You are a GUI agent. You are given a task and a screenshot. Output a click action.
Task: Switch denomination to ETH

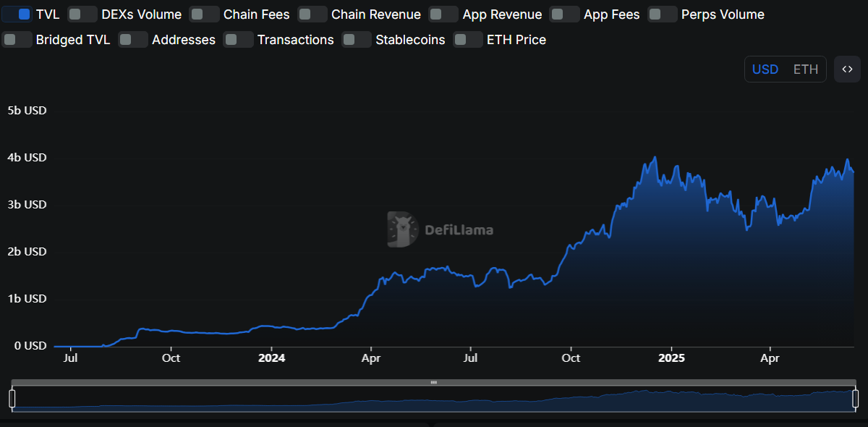tap(805, 69)
